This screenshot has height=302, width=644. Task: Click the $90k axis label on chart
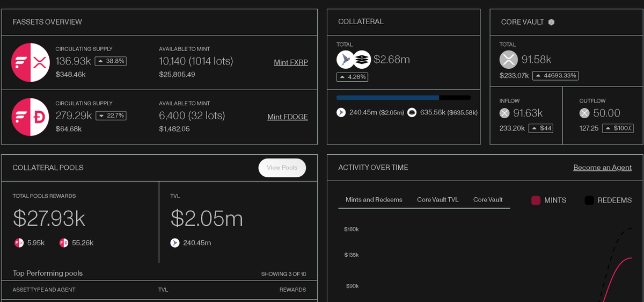352,286
